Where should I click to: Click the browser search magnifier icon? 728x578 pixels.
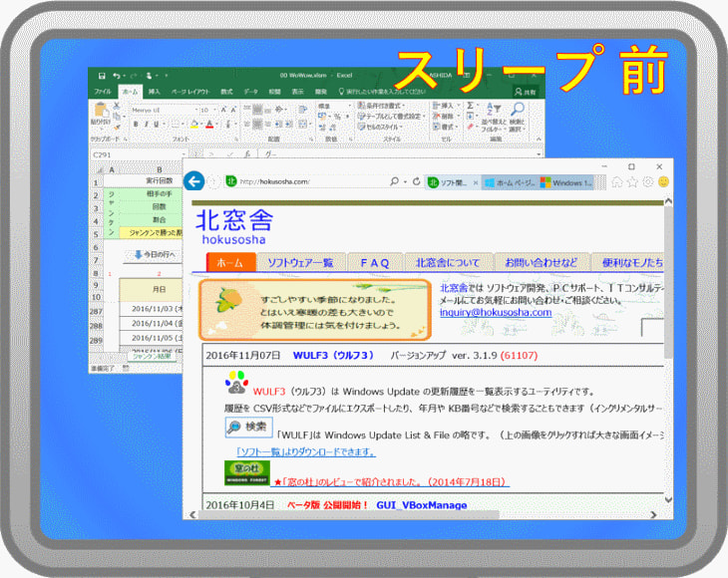[394, 181]
